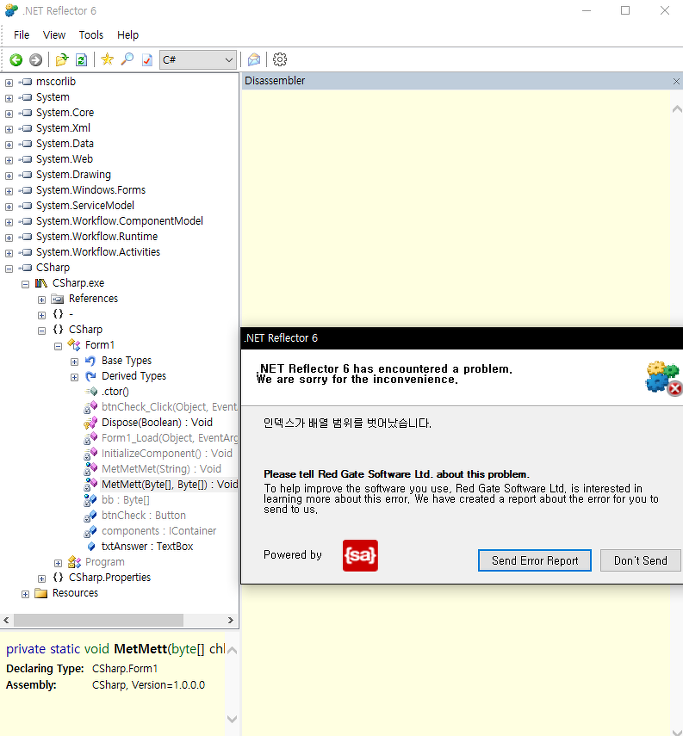
Task: Expand the Resources folder node
Action: 25,594
